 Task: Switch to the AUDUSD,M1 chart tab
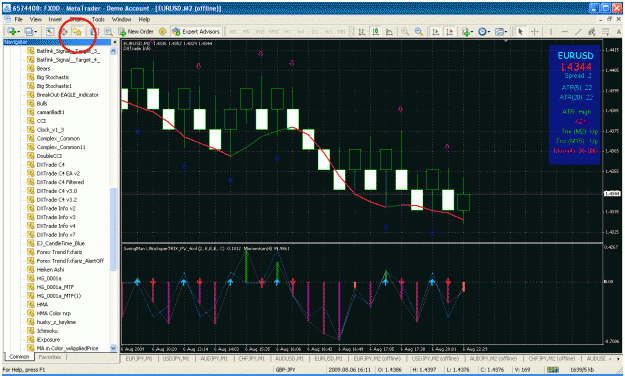[x=290, y=358]
